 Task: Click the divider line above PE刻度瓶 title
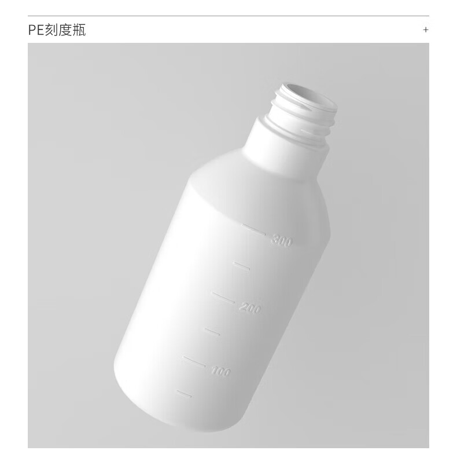(228, 16)
